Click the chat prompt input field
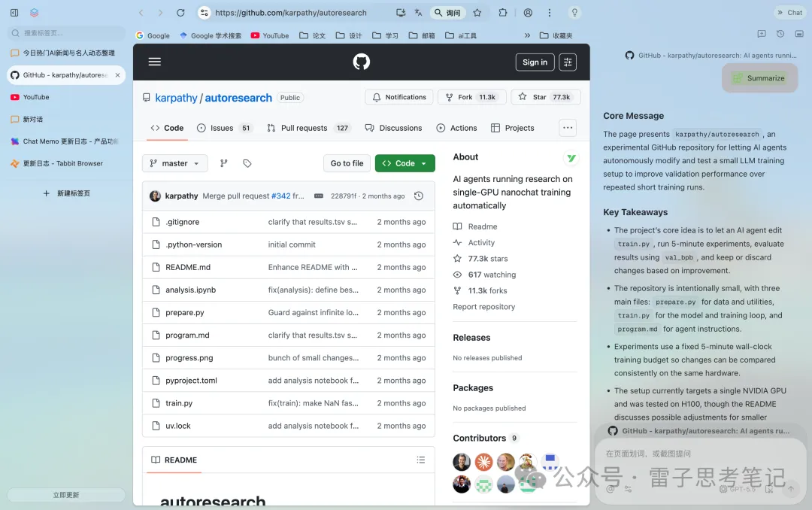 coord(700,454)
